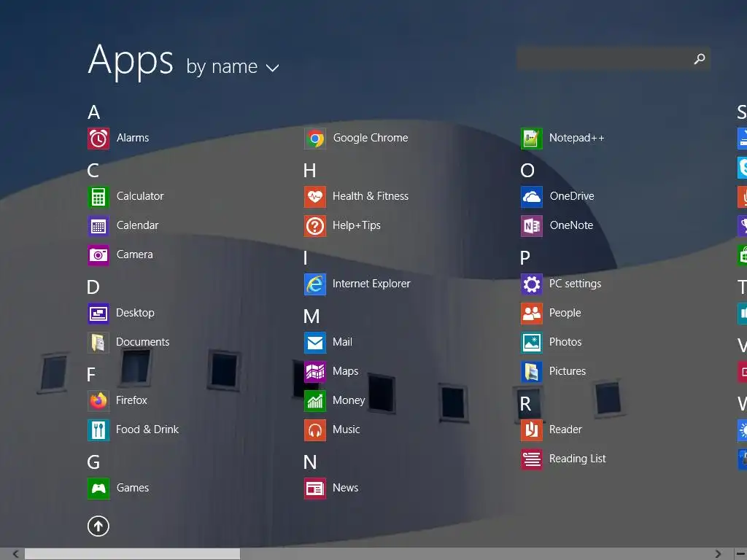Image resolution: width=747 pixels, height=560 pixels.
Task: Click the horizontal scrollbar thumb
Action: tap(133, 554)
